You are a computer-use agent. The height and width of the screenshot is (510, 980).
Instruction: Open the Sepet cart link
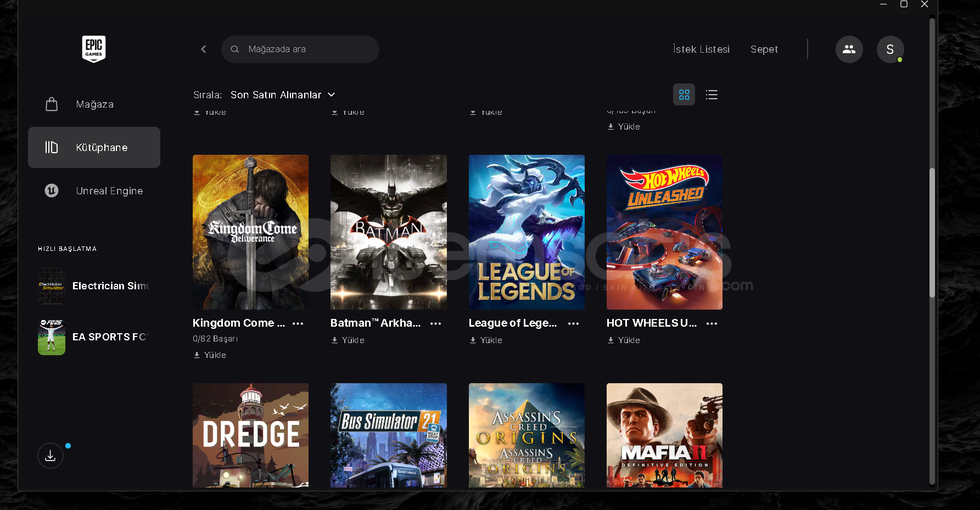tap(764, 49)
